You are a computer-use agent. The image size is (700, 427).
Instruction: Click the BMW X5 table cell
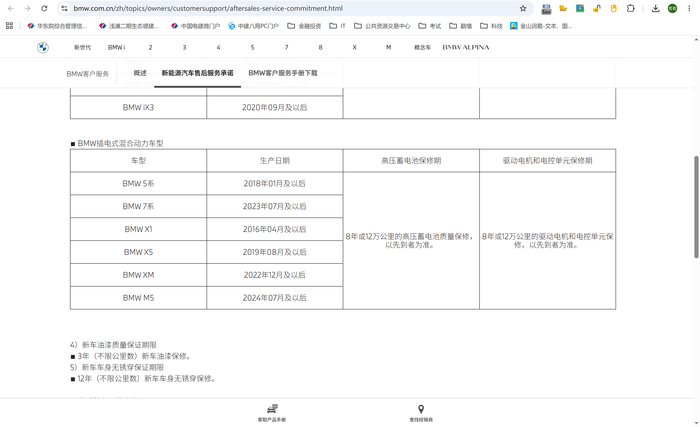138,252
